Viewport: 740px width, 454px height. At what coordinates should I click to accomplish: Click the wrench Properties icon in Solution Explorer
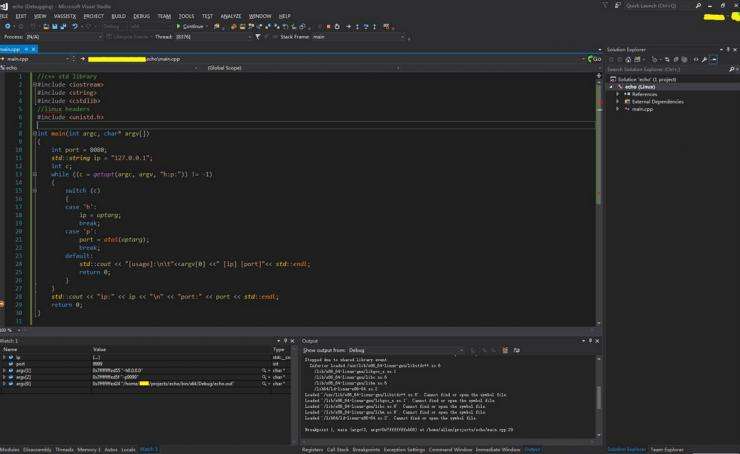[704, 59]
